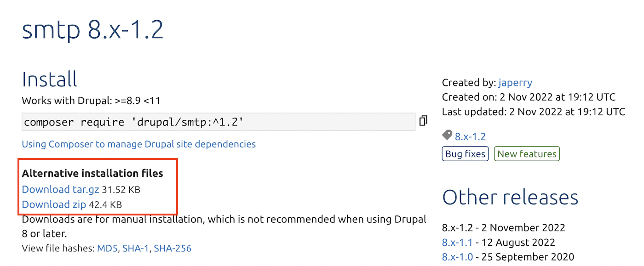Click the New features badge
Image resolution: width=644 pixels, height=266 pixels.
pyautogui.click(x=527, y=153)
